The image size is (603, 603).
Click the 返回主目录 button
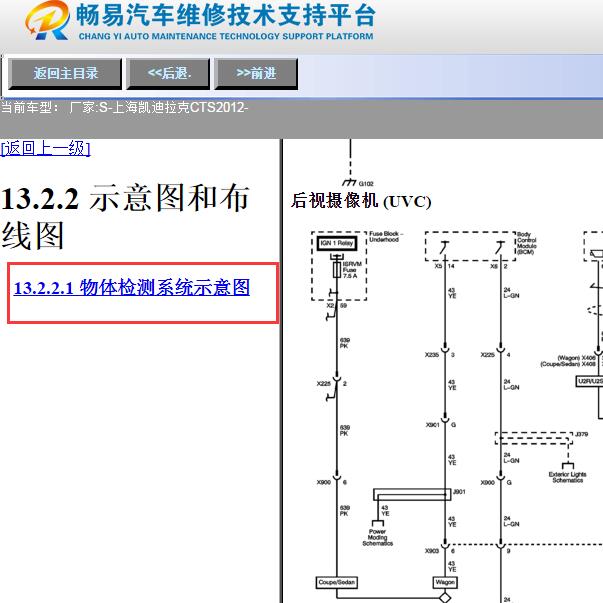[x=65, y=74]
